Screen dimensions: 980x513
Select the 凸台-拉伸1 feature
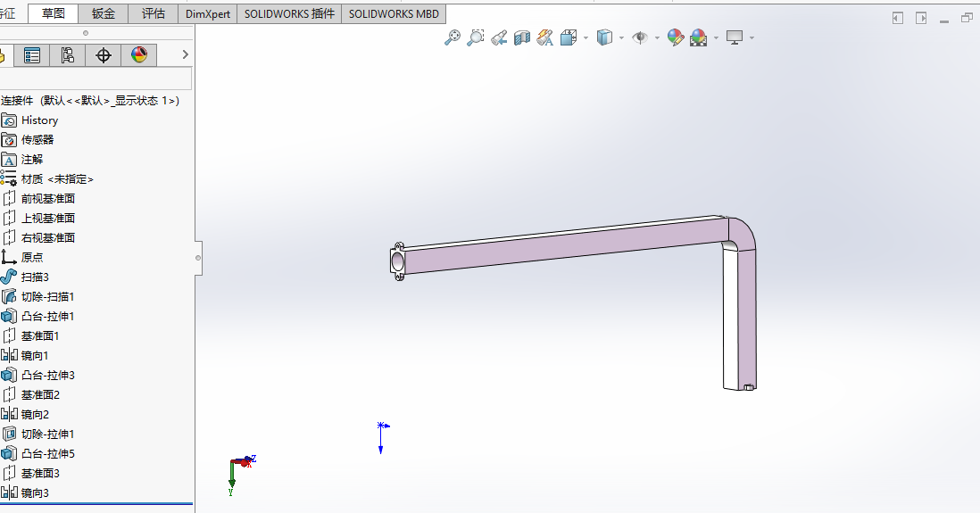pyautogui.click(x=47, y=316)
